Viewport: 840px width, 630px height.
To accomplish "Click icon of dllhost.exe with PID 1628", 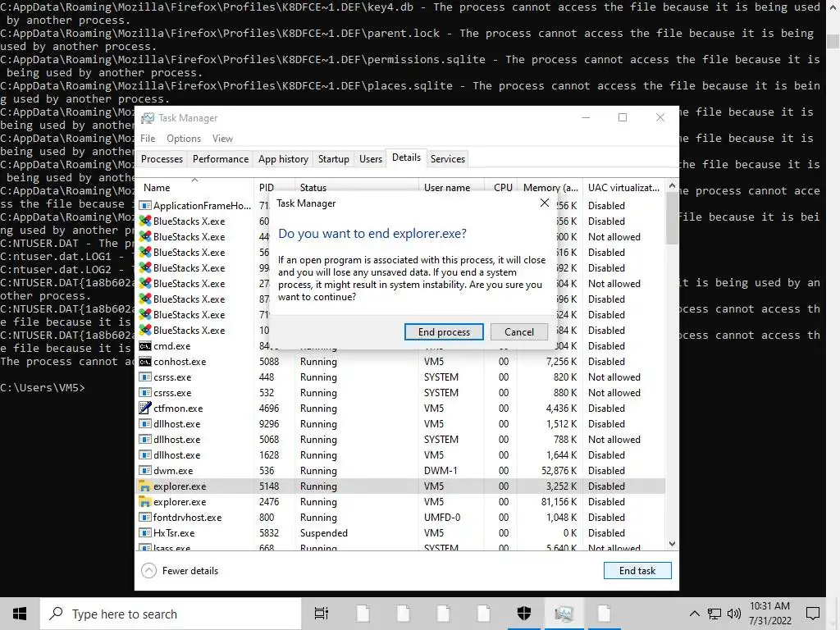I will pyautogui.click(x=144, y=454).
